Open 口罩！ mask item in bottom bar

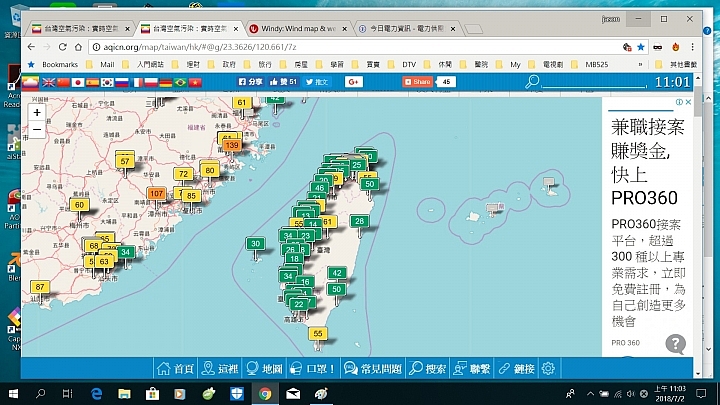tap(314, 368)
